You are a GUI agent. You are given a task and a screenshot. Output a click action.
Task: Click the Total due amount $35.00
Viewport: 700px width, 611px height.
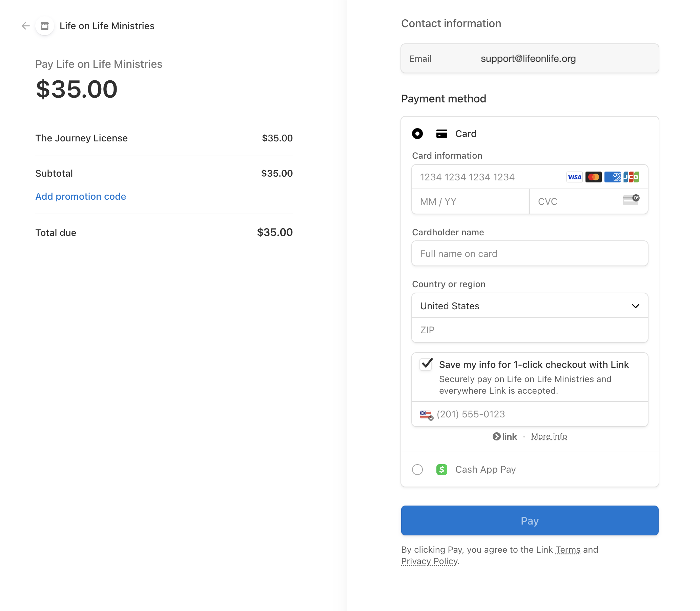pyautogui.click(x=274, y=233)
